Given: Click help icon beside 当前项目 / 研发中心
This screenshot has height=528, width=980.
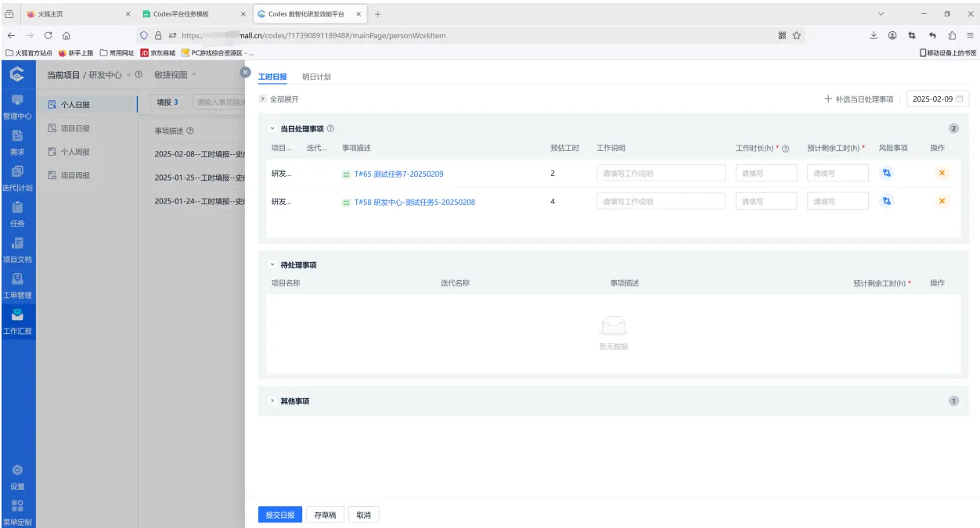Looking at the screenshot, I should tap(139, 75).
